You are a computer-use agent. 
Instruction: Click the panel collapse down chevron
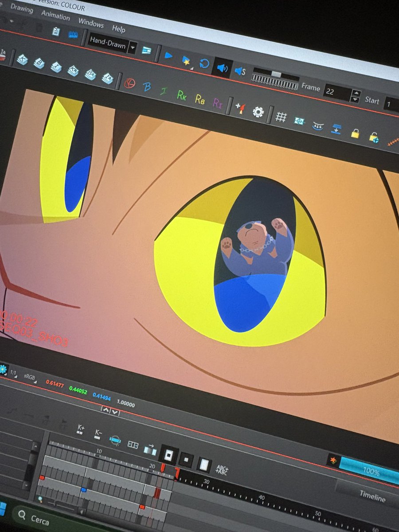tap(114, 412)
